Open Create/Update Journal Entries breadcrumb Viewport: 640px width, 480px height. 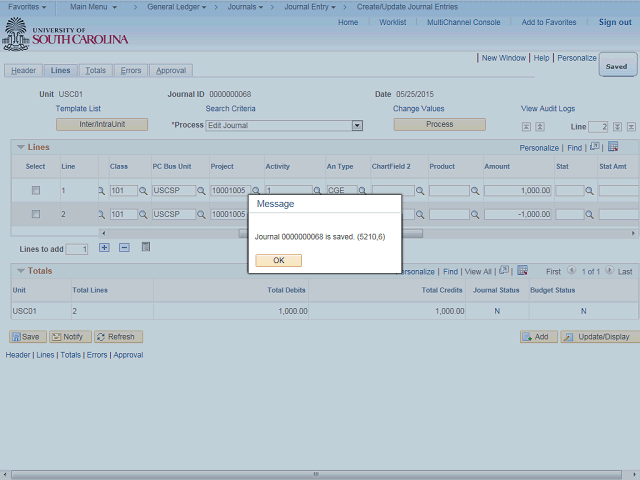tap(407, 7)
